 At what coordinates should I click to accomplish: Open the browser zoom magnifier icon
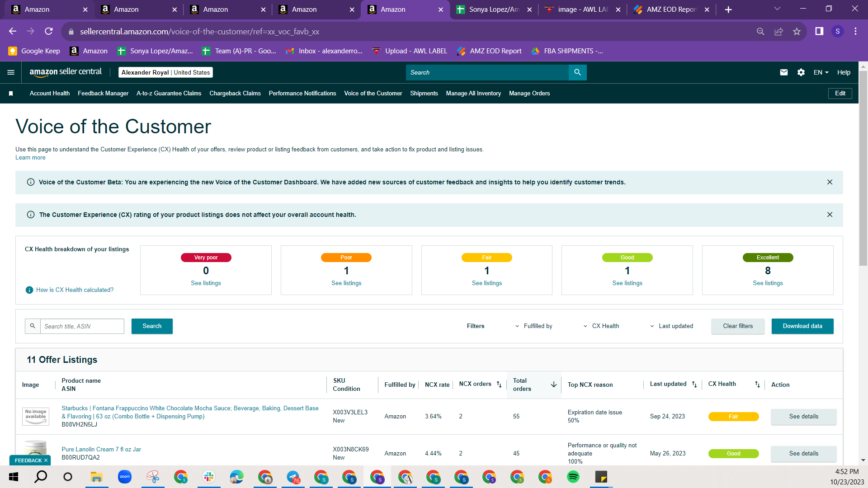[760, 31]
